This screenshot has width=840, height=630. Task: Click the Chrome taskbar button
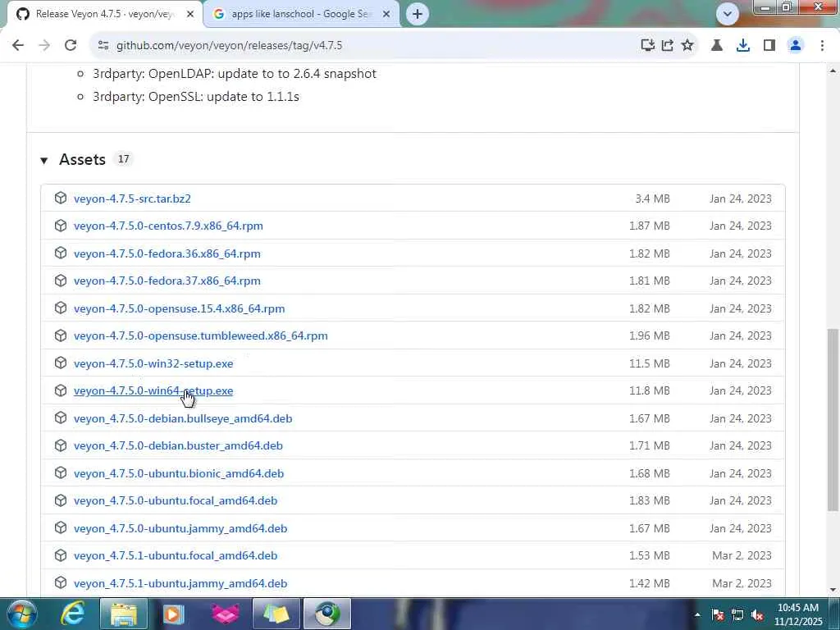[x=327, y=614]
